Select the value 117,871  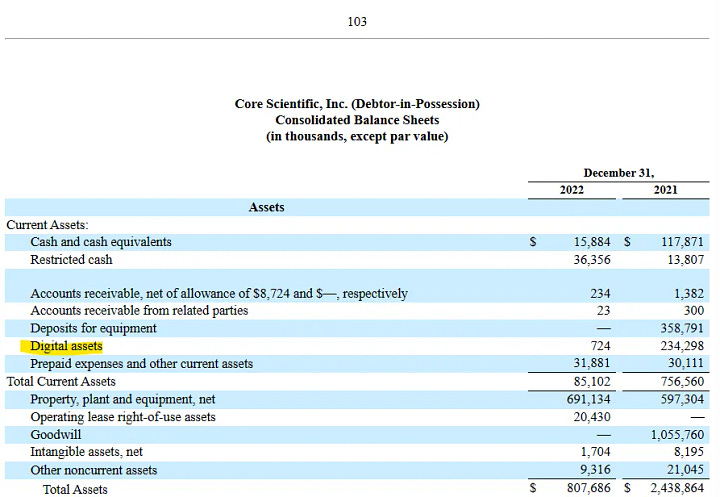[x=682, y=242]
